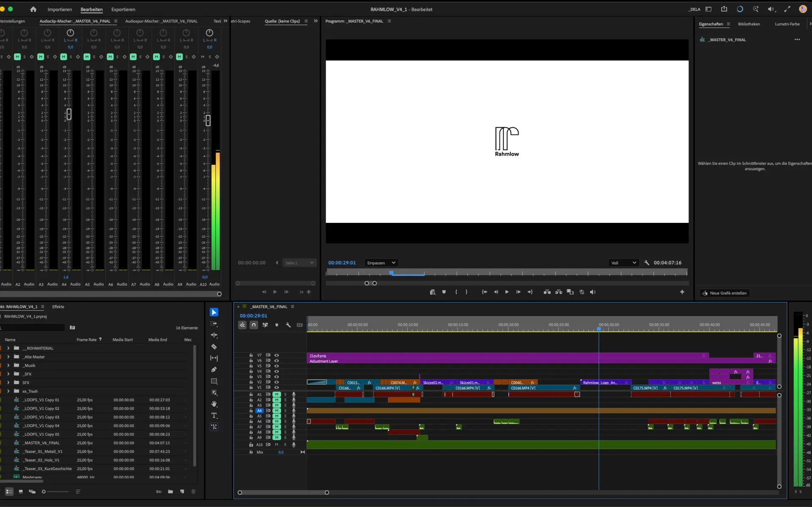This screenshot has height=507, width=812.
Task: Open timeline _MASTER_V6_FINAL panel menu
Action: (292, 307)
